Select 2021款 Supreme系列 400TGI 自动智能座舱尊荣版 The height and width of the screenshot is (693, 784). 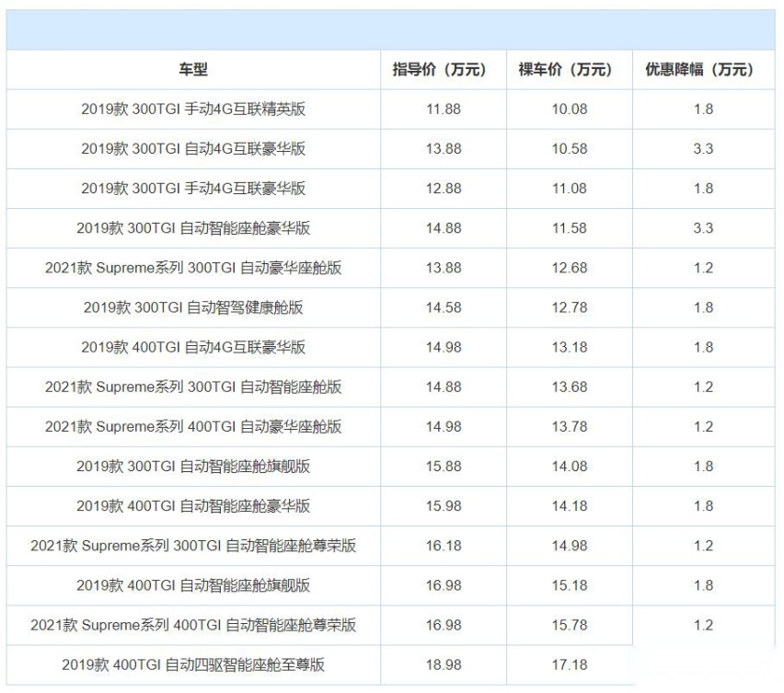click(x=193, y=625)
